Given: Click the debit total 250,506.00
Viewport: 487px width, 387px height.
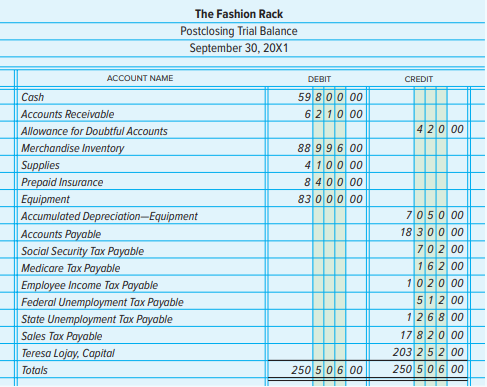Looking at the screenshot, I should [327, 370].
